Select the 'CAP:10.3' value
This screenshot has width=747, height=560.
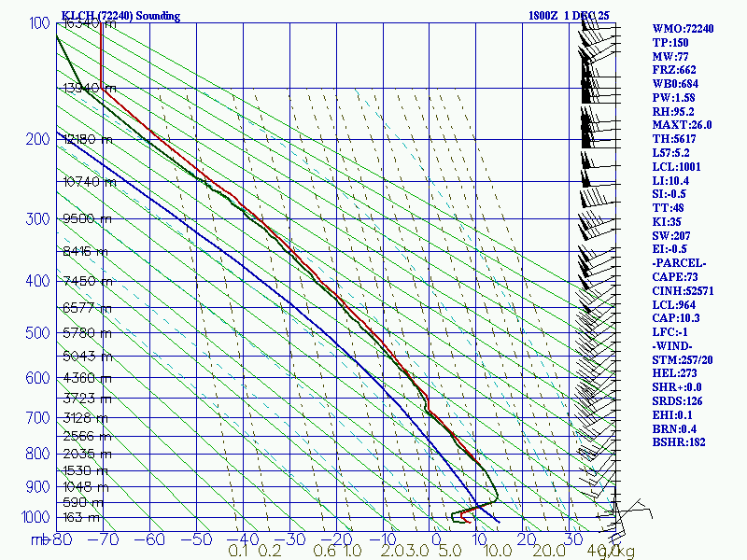[675, 318]
